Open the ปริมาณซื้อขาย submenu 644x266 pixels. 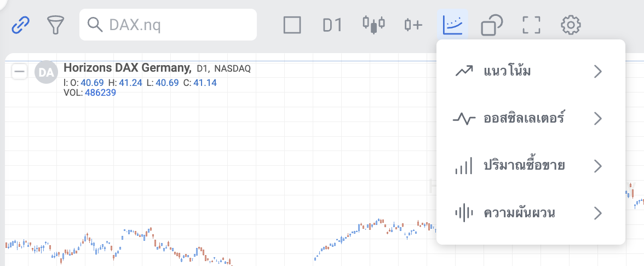pyautogui.click(x=531, y=166)
